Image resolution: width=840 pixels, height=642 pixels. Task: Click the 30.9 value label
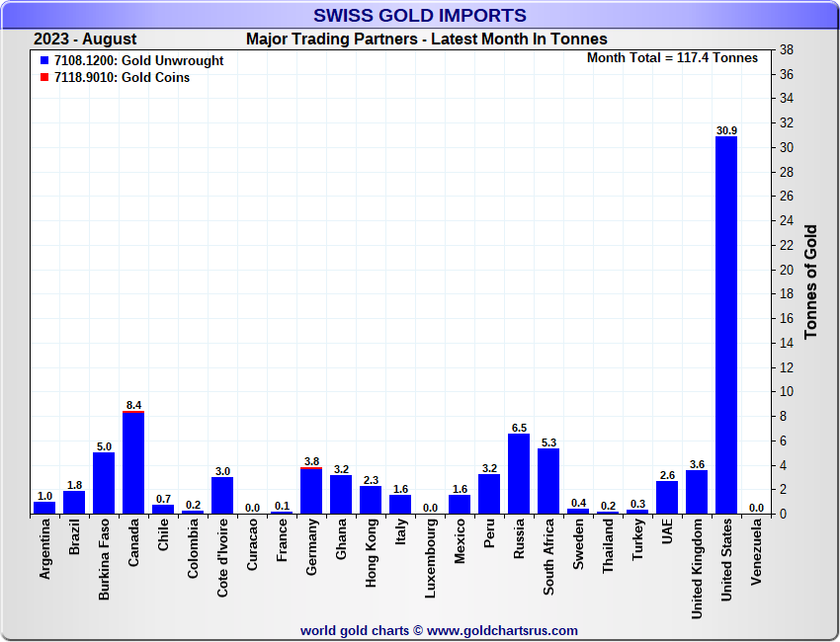tap(726, 130)
